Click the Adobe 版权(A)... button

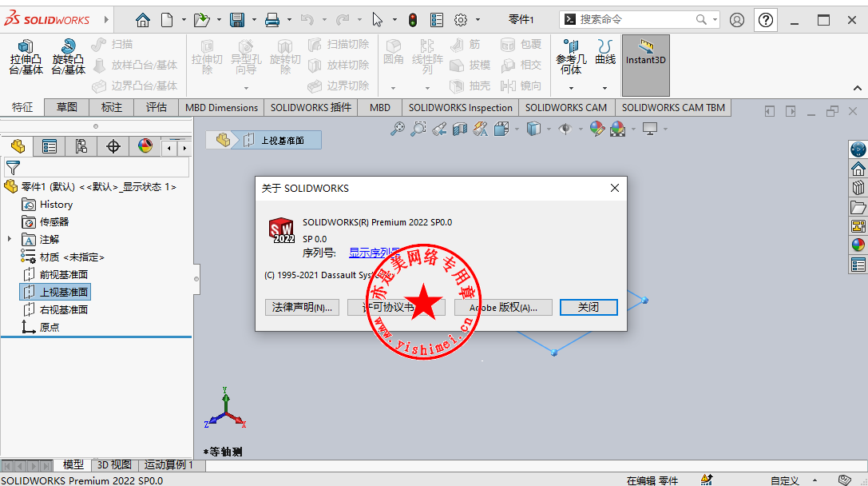coord(503,307)
